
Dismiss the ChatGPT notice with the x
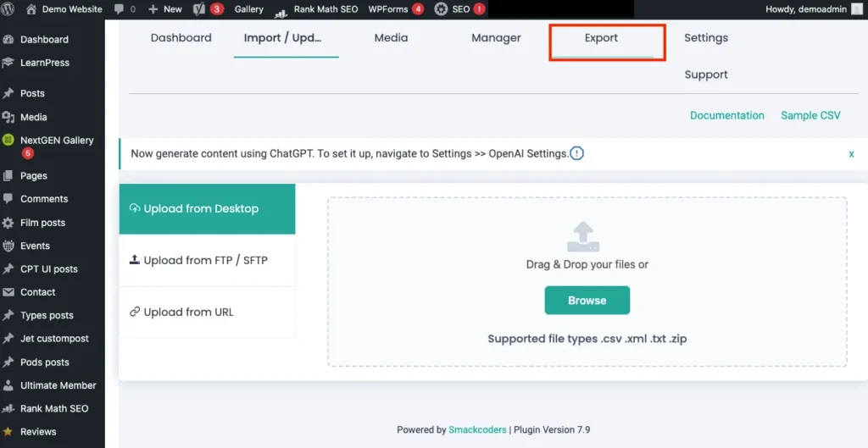[x=851, y=154]
